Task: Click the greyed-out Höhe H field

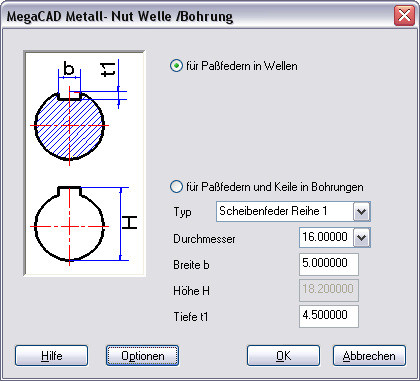Action: click(329, 290)
